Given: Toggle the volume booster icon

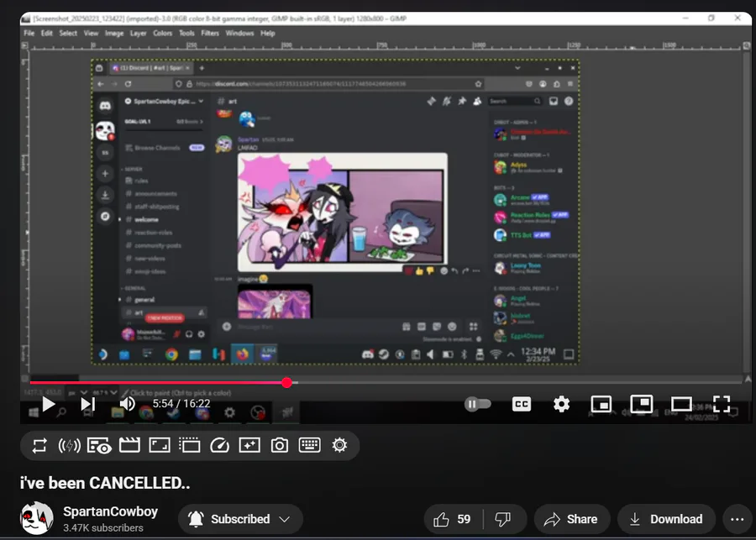Looking at the screenshot, I should [x=69, y=445].
